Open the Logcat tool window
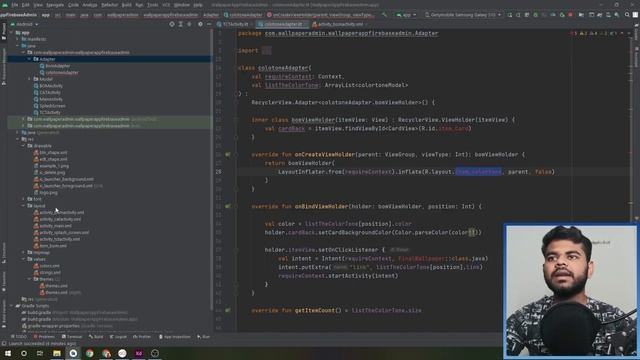The height and width of the screenshot is (360, 640). 118,337
